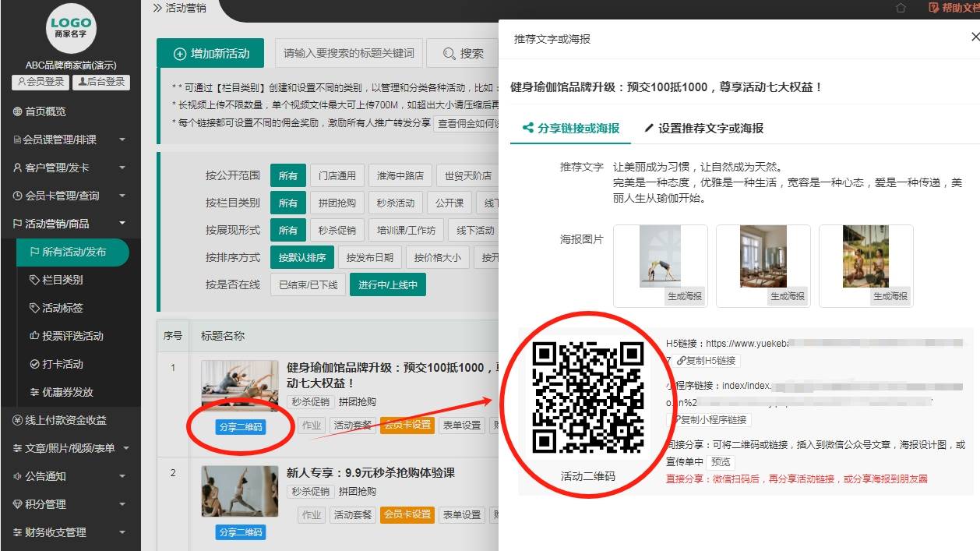Image resolution: width=980 pixels, height=551 pixels.
Task: Focus the title keyword search box
Action: [349, 54]
